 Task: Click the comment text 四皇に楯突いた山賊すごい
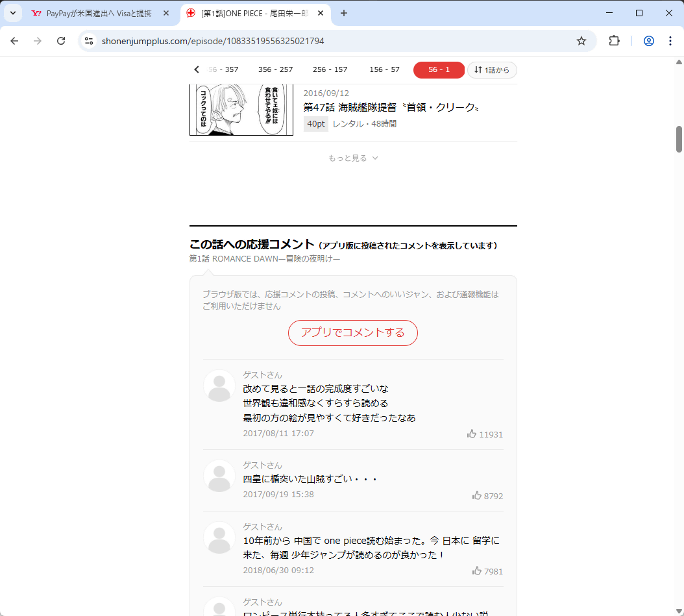[x=310, y=479]
